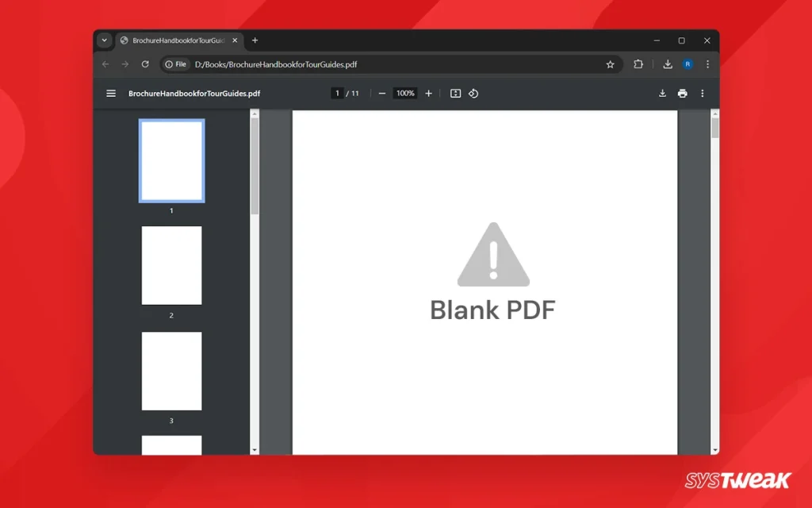Select page 1 thumbnail
Viewport: 812px width, 508px height.
(x=171, y=160)
